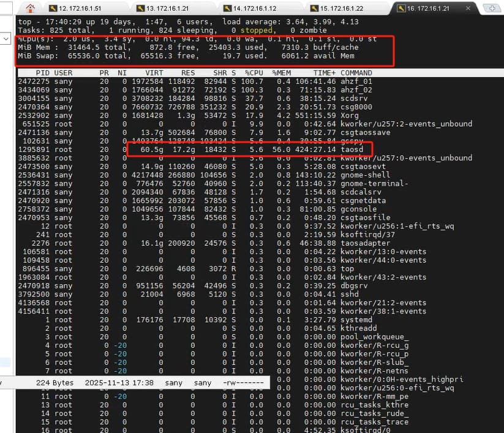Click the session icon on tab 12
The width and height of the screenshot is (504, 433).
[53, 9]
